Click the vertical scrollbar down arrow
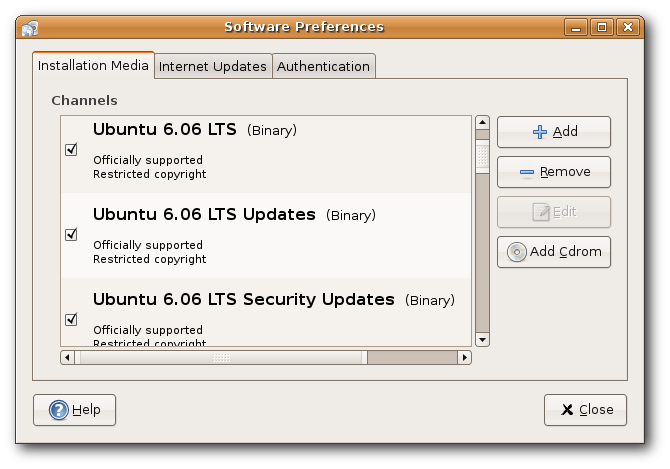The width and height of the screenshot is (670, 469). (x=482, y=340)
